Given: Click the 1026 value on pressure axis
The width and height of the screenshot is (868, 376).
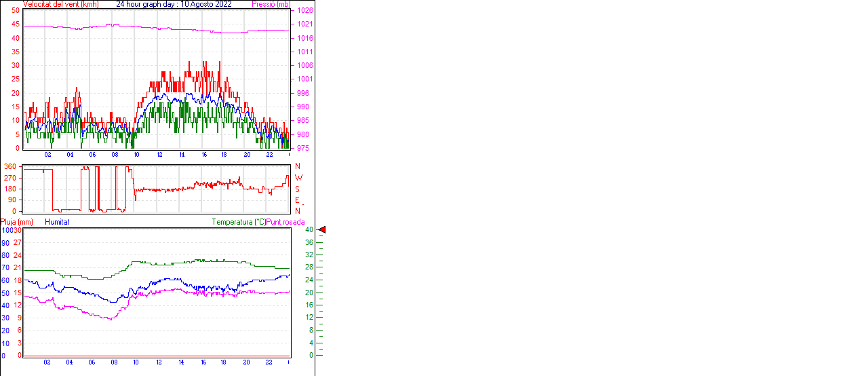Looking at the screenshot, I should click(x=306, y=11).
